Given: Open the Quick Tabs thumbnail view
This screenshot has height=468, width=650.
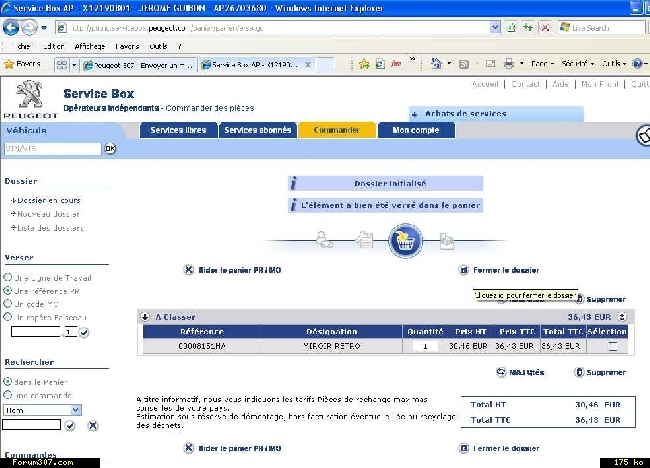Looking at the screenshot, I should click(x=62, y=65).
